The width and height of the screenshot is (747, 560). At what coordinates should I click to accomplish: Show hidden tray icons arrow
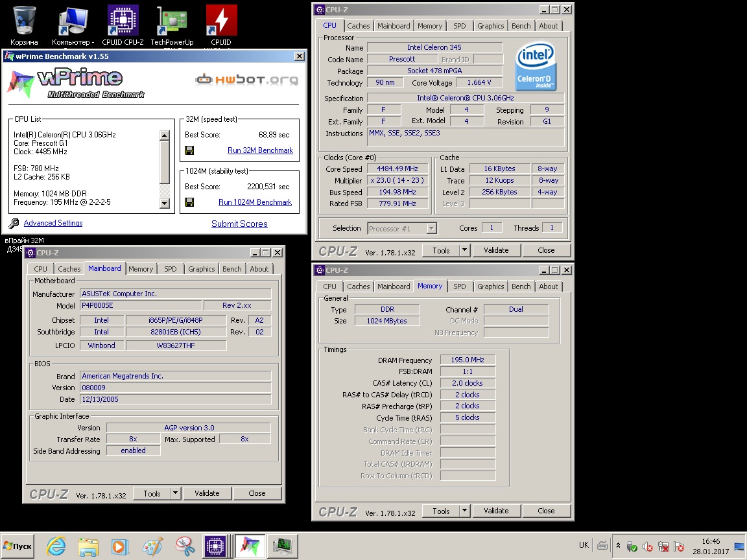618,546
